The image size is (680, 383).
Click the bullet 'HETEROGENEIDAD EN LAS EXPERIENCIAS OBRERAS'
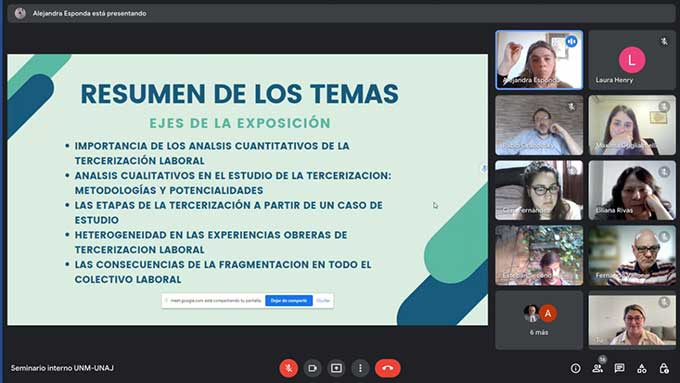coord(211,242)
